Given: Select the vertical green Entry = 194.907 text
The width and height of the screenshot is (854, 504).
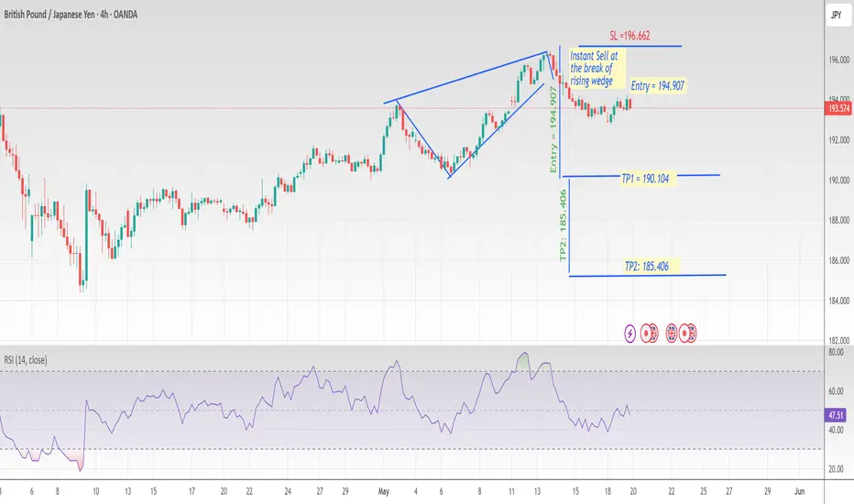Looking at the screenshot, I should [553, 130].
